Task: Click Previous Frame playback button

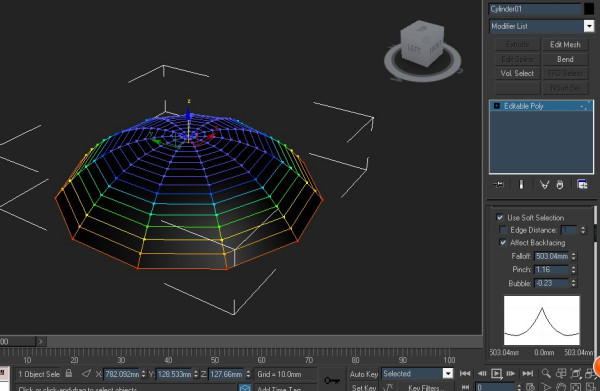Action: click(482, 373)
